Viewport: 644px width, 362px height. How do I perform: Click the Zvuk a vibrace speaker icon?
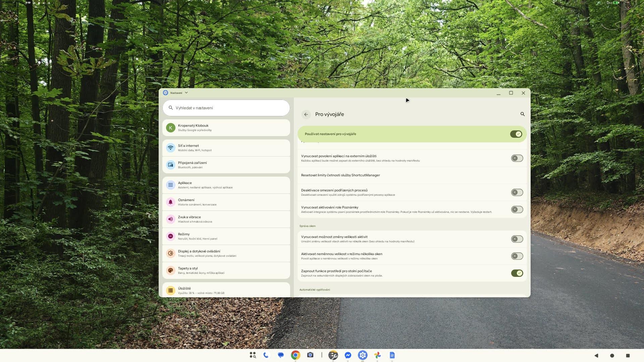pyautogui.click(x=171, y=219)
